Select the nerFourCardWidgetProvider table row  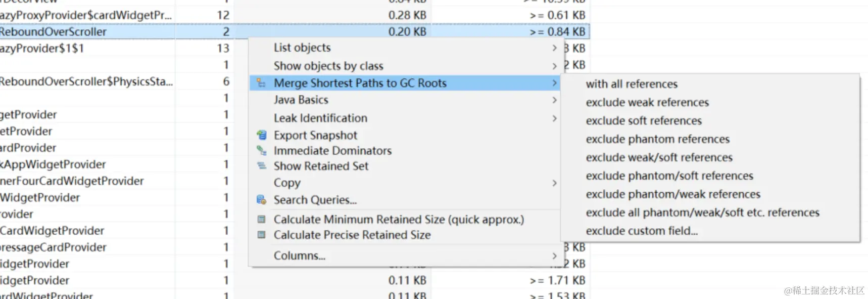tap(72, 181)
